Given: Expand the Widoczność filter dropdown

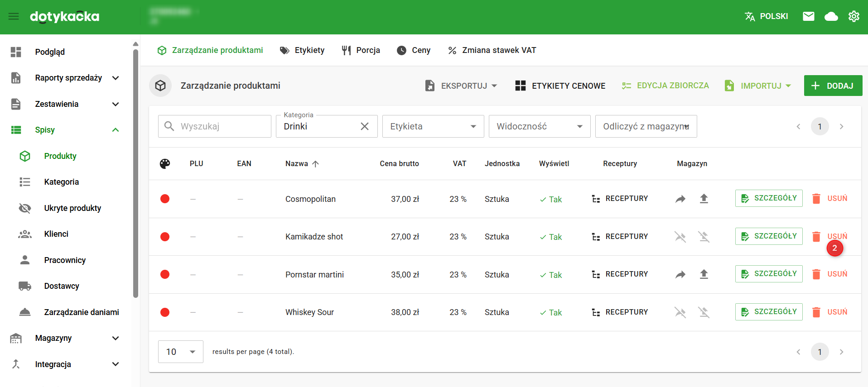Looking at the screenshot, I should coord(539,126).
